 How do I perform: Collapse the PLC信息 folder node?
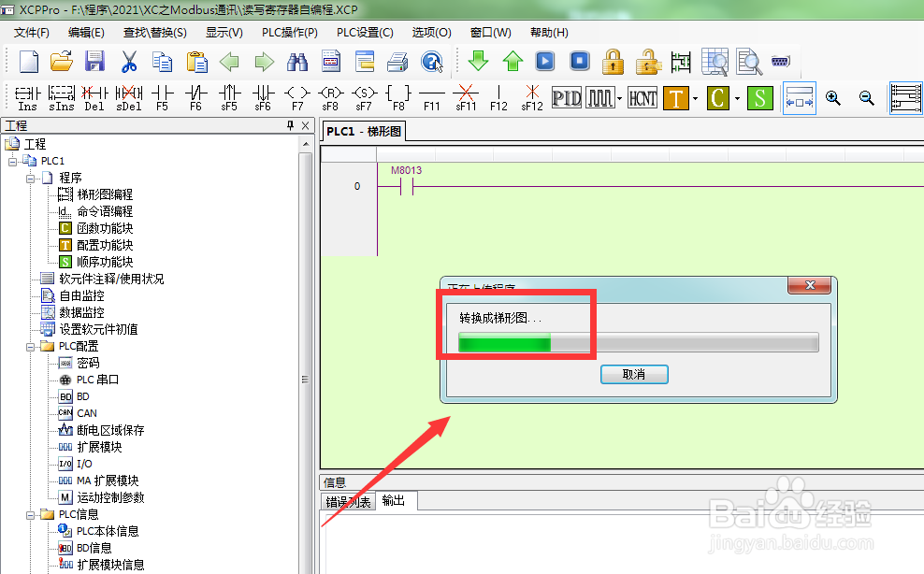(30, 515)
